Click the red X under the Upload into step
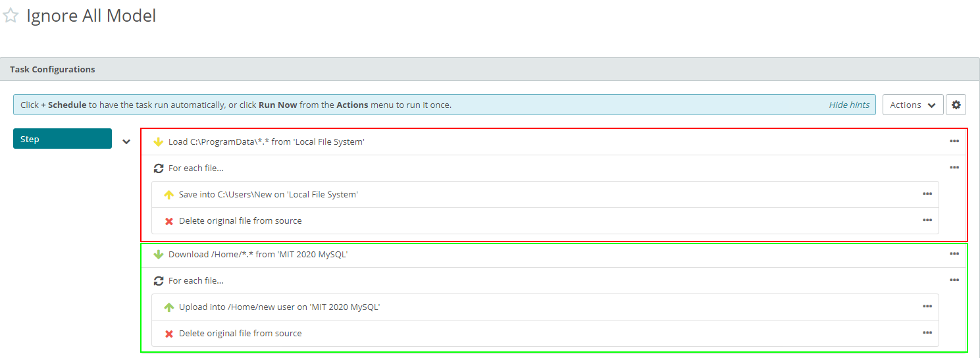Image resolution: width=980 pixels, height=358 pixels. [x=168, y=334]
